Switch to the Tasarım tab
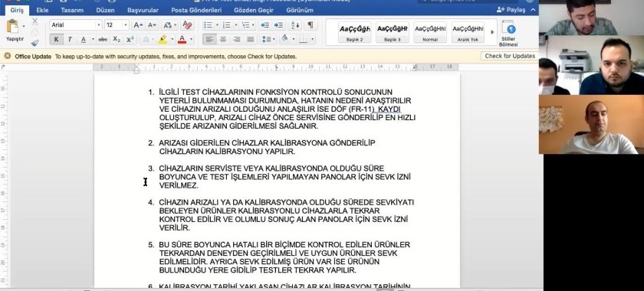The height and width of the screenshot is (291, 644). click(x=72, y=10)
